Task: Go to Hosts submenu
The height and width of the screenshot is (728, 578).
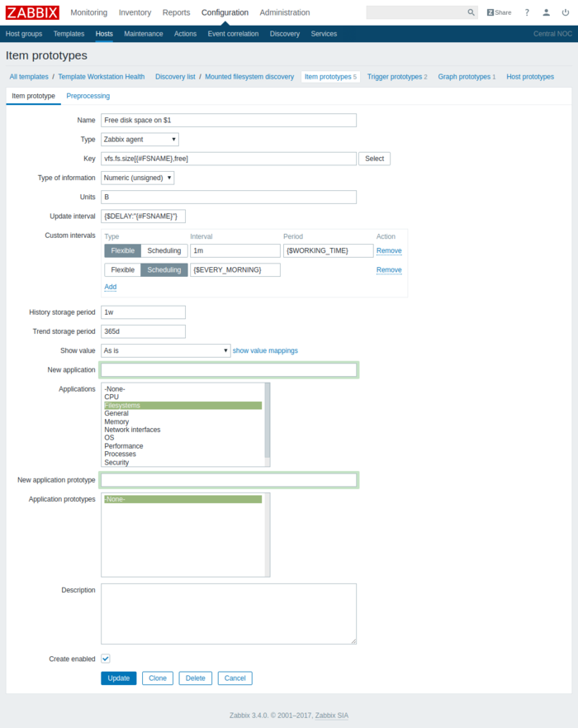Action: [x=104, y=34]
